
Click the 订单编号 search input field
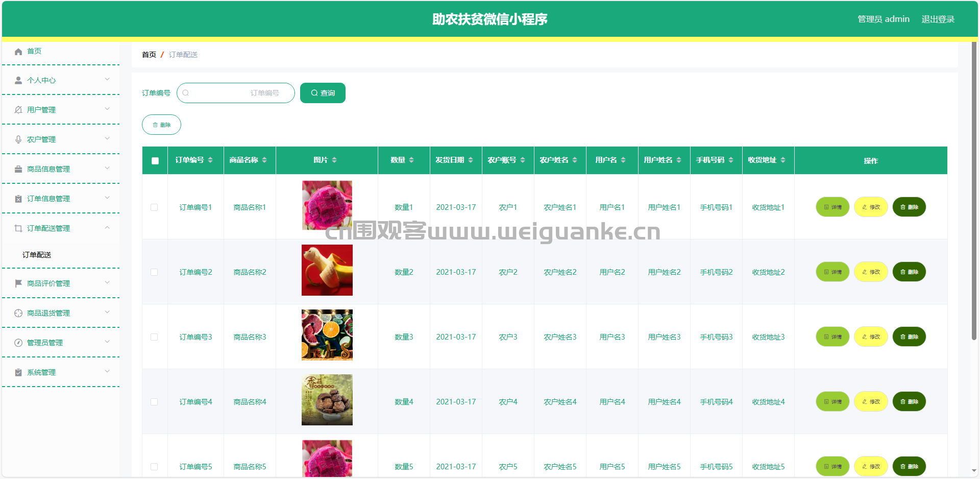click(x=236, y=93)
